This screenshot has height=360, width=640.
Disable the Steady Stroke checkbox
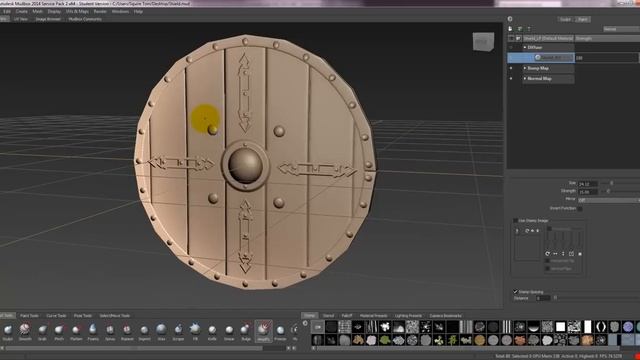516,292
